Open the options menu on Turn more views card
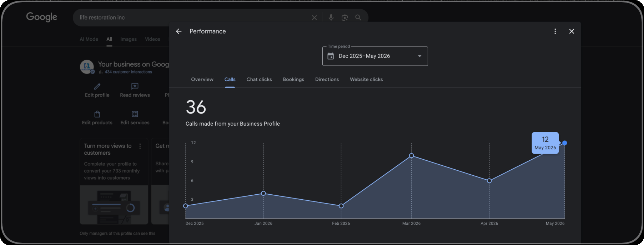Viewport: 644px width, 245px height. 140,146
